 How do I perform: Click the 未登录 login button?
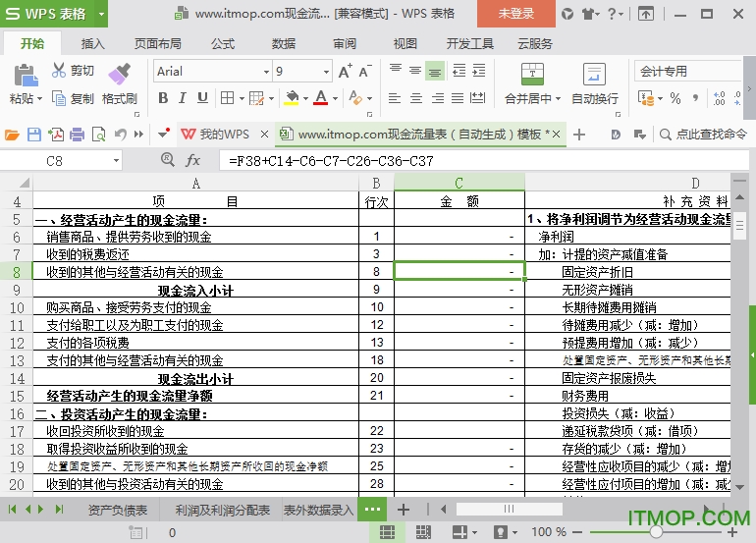515,14
